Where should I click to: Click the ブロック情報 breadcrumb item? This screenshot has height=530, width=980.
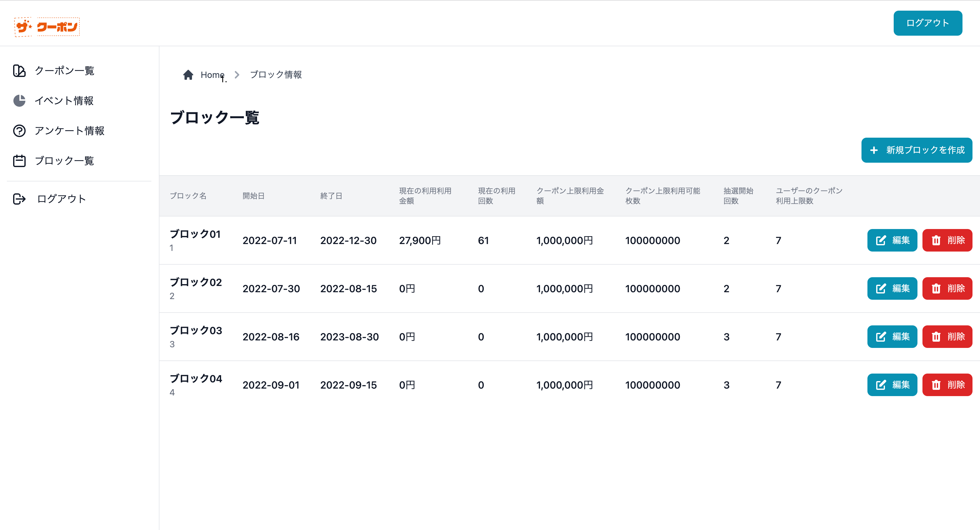(276, 75)
